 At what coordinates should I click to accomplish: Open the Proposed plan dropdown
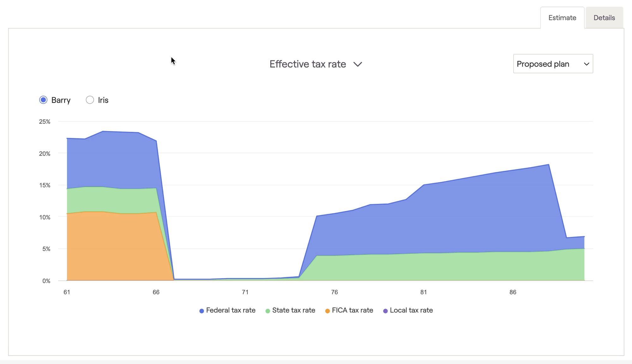click(x=553, y=64)
